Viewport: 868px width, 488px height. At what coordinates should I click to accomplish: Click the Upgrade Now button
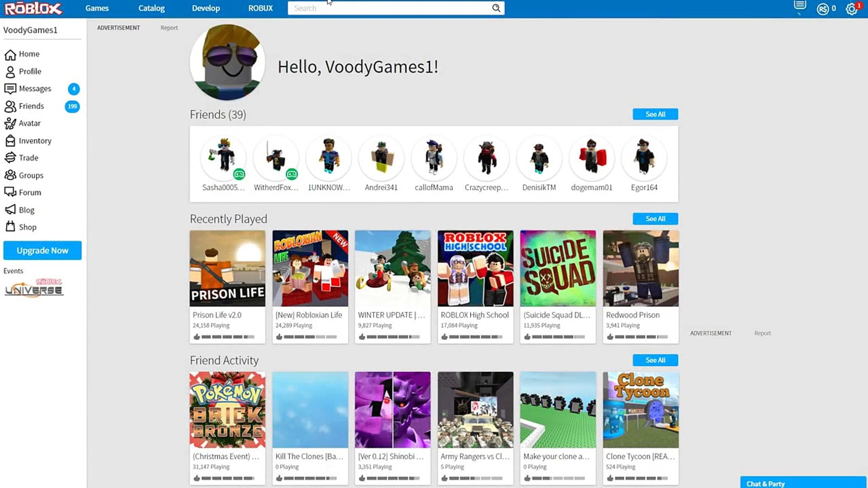click(x=42, y=250)
